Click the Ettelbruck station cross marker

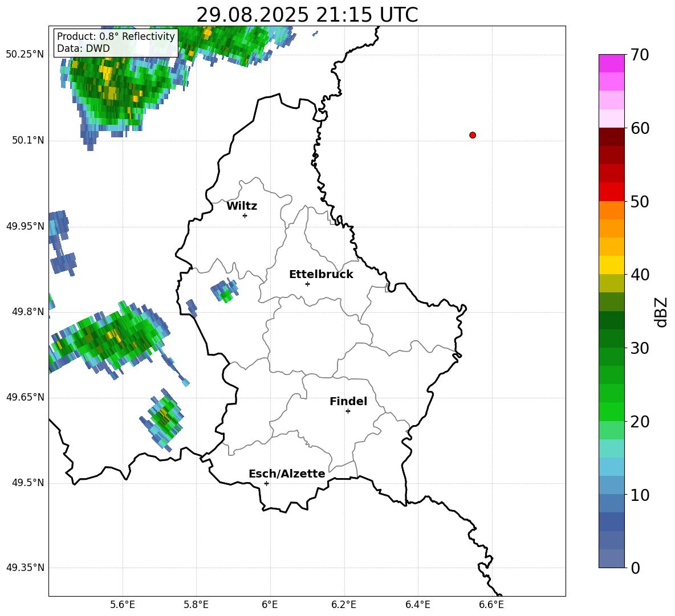pos(307,284)
